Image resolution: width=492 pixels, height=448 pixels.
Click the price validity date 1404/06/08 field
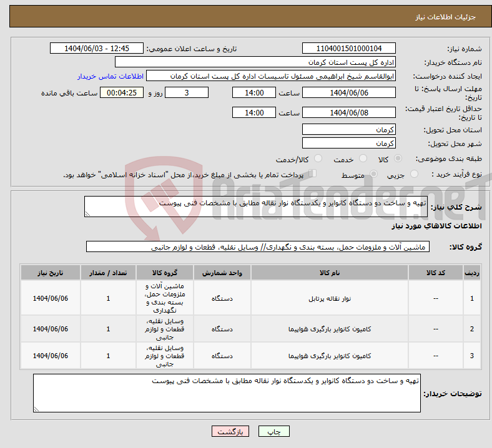pyautogui.click(x=348, y=112)
